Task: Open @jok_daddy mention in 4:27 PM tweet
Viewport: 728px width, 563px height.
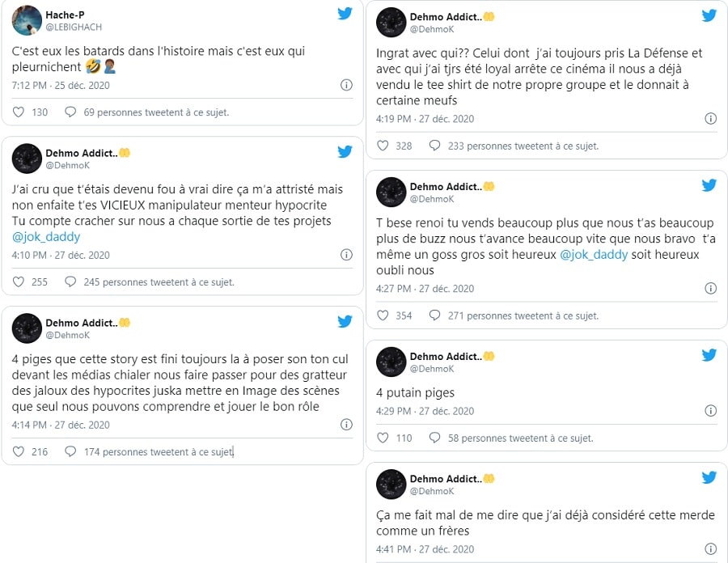Action: pyautogui.click(x=594, y=254)
